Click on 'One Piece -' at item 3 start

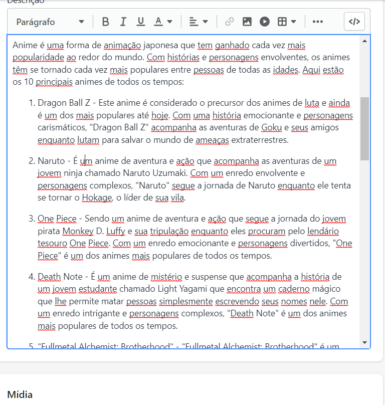click(x=59, y=219)
